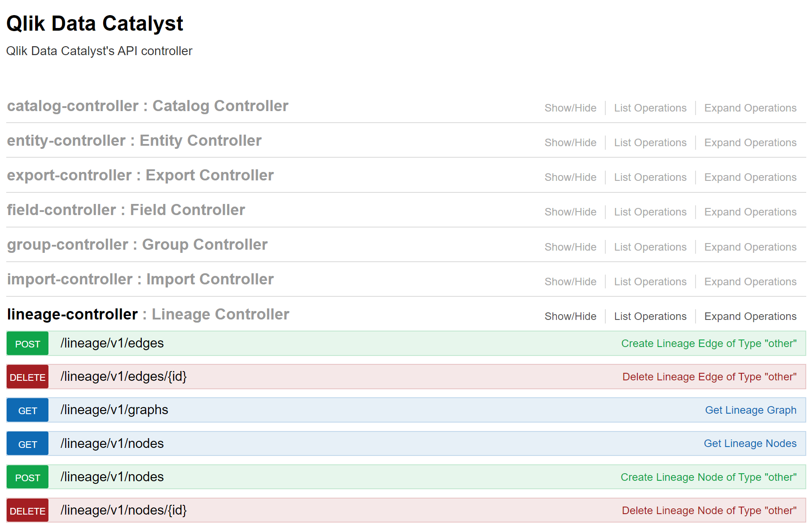812x527 pixels.
Task: Expand Operations for group-controller
Action: coord(750,247)
